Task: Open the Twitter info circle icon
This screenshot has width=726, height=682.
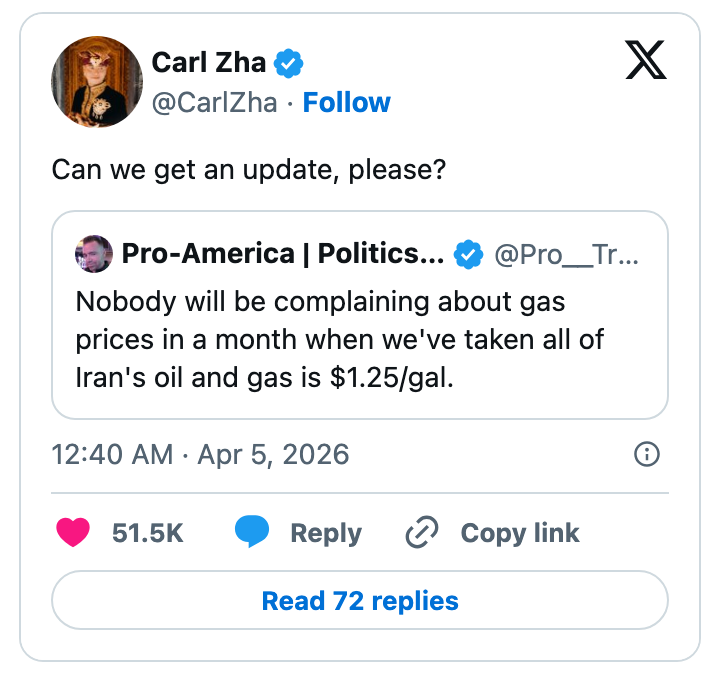Action: click(647, 455)
